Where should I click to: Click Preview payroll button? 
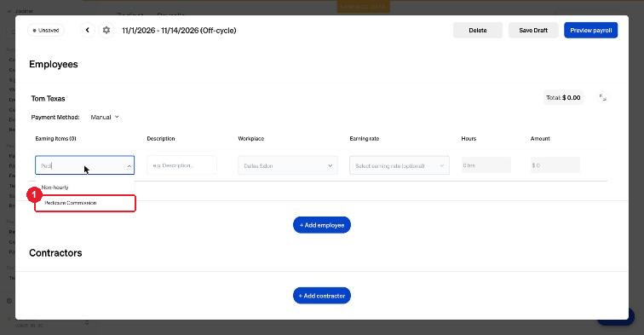click(x=590, y=31)
